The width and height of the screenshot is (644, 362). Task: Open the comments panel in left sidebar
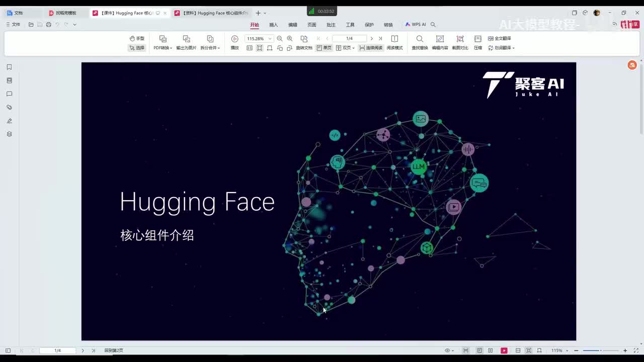click(x=9, y=94)
